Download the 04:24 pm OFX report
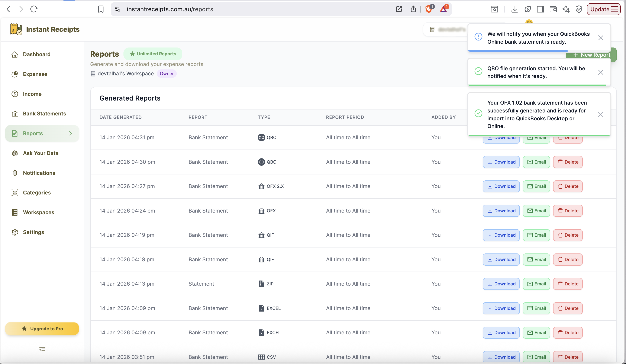Image resolution: width=626 pixels, height=364 pixels. (501, 211)
